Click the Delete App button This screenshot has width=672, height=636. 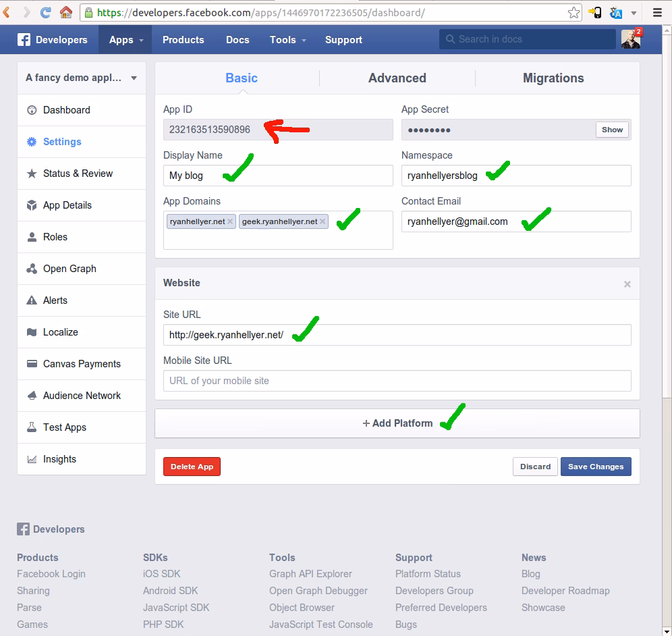pyautogui.click(x=192, y=467)
